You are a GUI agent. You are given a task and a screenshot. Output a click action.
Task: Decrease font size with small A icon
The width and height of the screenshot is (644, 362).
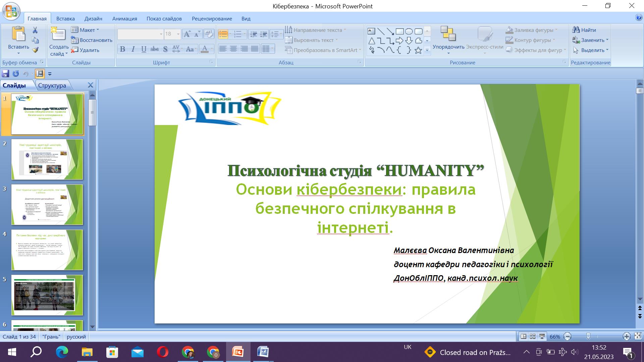point(197,34)
